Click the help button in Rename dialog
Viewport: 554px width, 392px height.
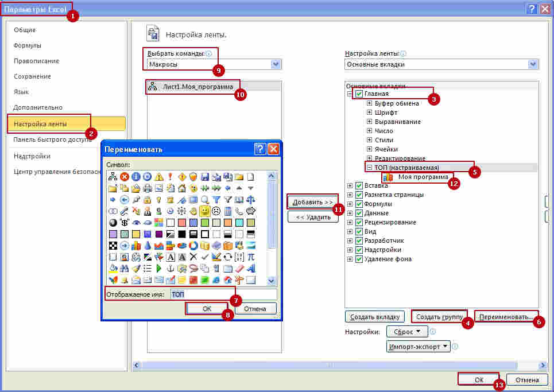(x=260, y=149)
